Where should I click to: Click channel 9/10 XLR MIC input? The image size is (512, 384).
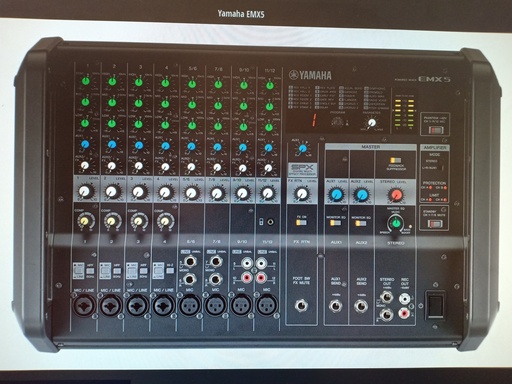point(241,305)
